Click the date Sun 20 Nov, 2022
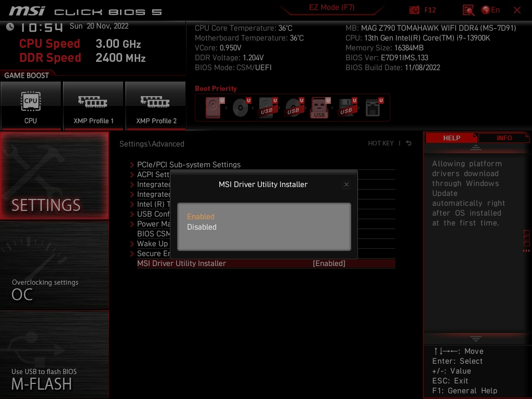 (99, 26)
